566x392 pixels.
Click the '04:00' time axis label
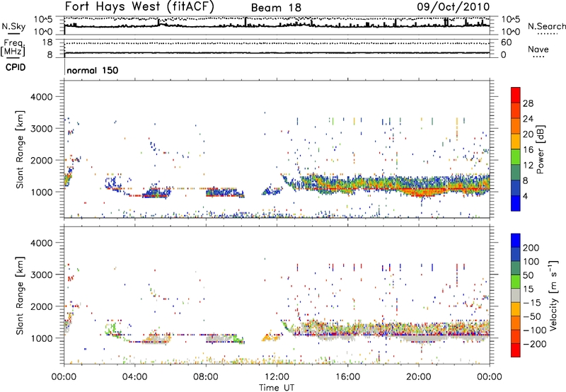coord(135,377)
